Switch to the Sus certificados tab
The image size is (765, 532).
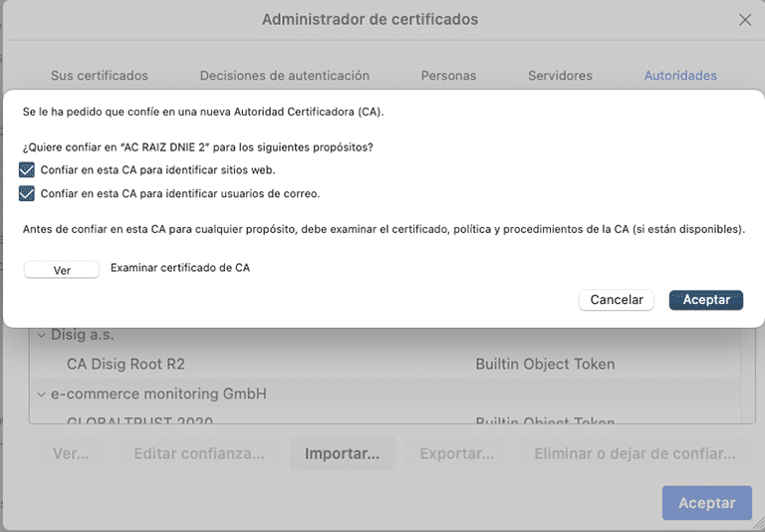100,76
